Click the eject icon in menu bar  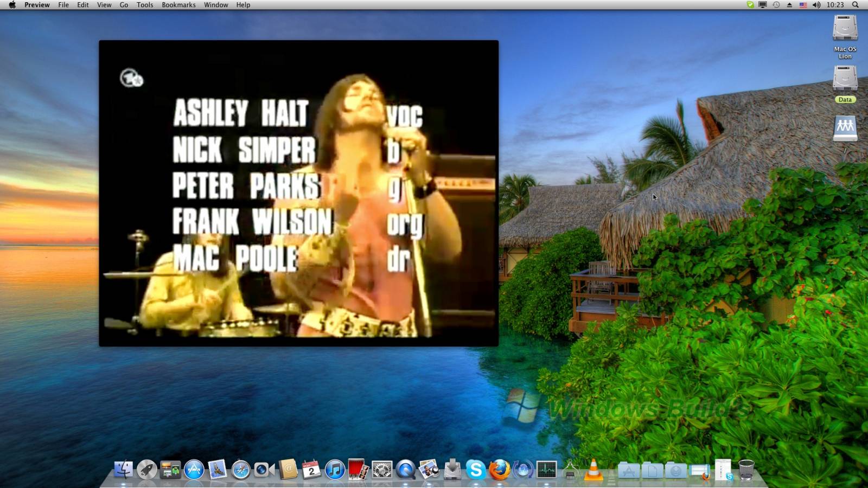[x=789, y=5]
